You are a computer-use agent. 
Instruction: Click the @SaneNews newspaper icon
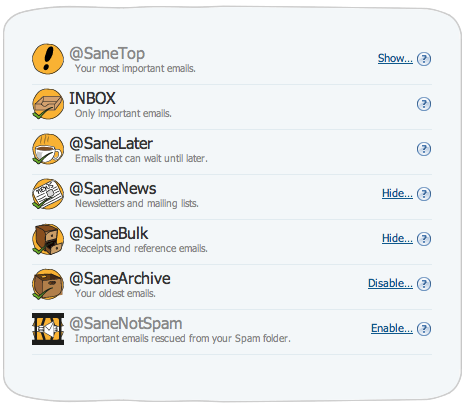coord(48,194)
